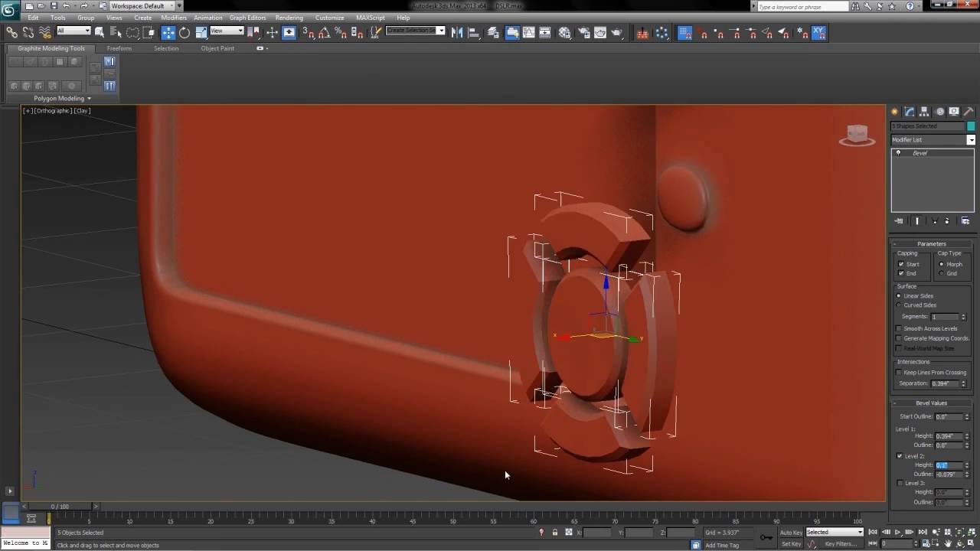Click the Auto Key button
Image resolution: width=980 pixels, height=551 pixels.
click(791, 532)
